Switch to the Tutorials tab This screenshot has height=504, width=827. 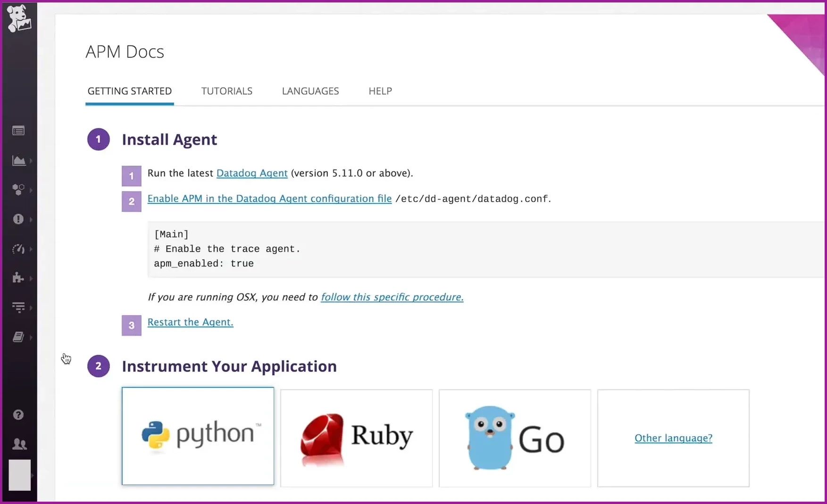227,91
